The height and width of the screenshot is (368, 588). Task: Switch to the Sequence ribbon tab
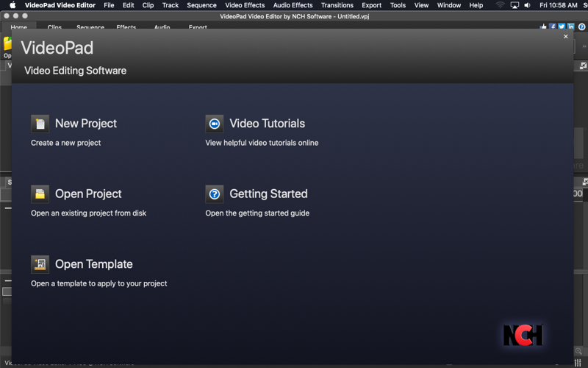[90, 26]
